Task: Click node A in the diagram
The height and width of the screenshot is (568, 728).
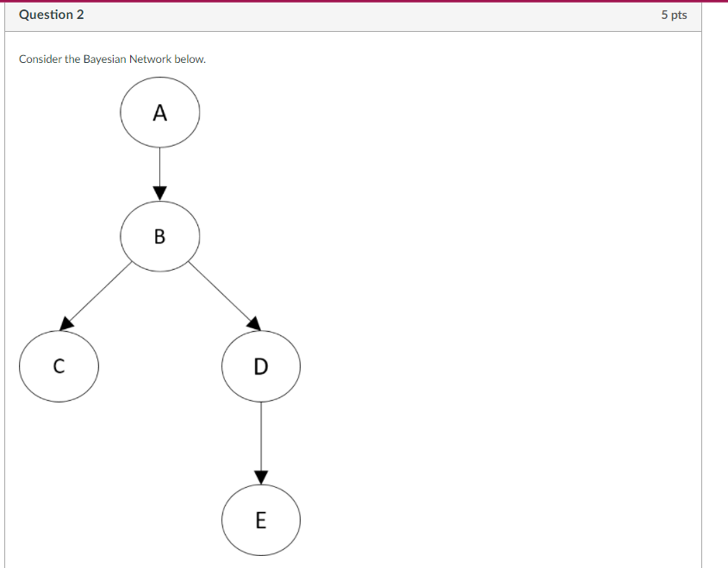Action: point(159,112)
